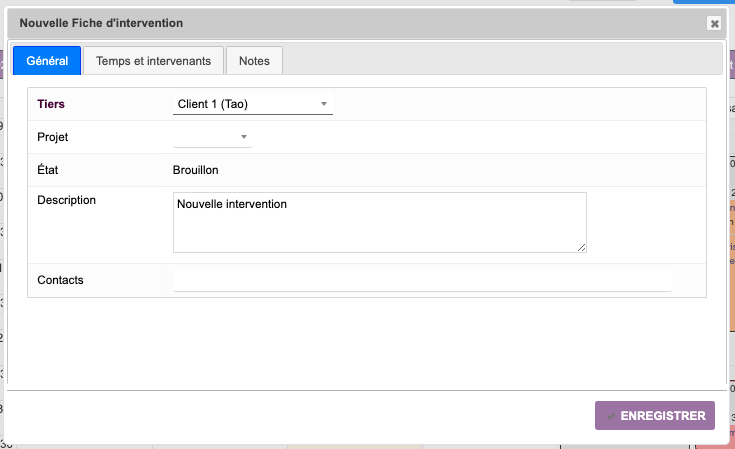
Task: Click into the Contacts input field
Action: pos(421,280)
